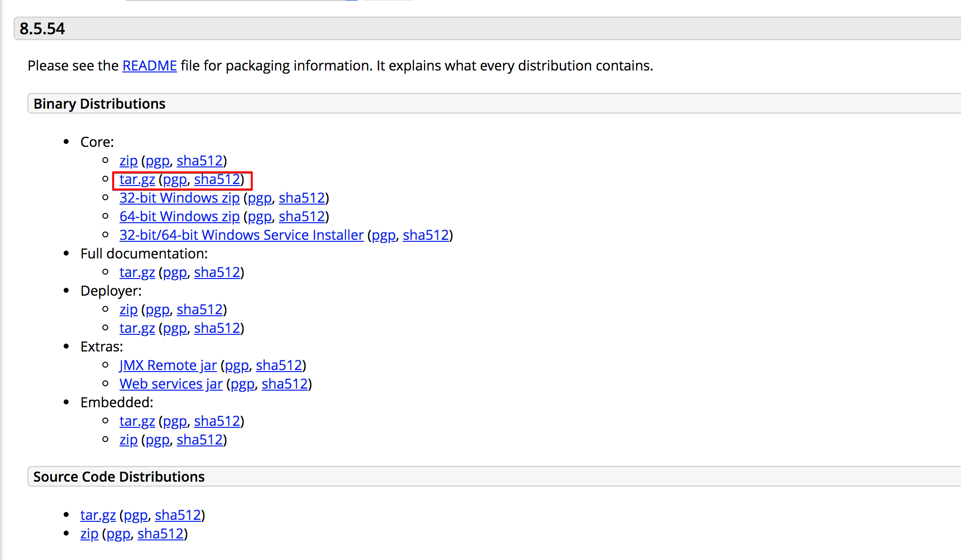This screenshot has width=961, height=560.
Task: Download the Deployer zip file
Action: [128, 309]
